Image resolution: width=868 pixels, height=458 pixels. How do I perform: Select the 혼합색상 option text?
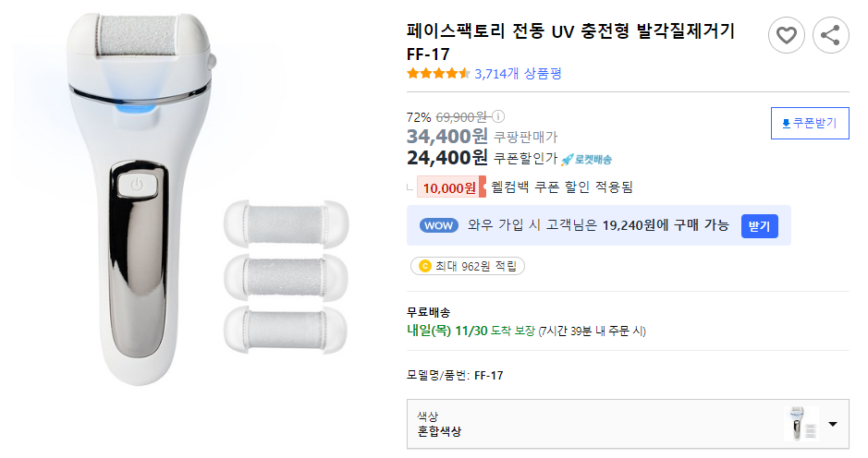pyautogui.click(x=441, y=431)
